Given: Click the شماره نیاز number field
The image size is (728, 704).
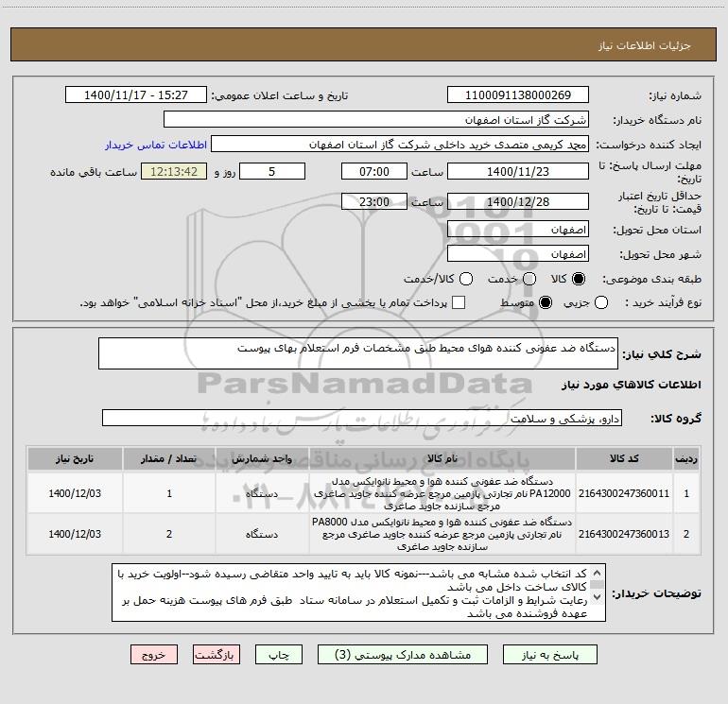Looking at the screenshot, I should click(518, 94).
